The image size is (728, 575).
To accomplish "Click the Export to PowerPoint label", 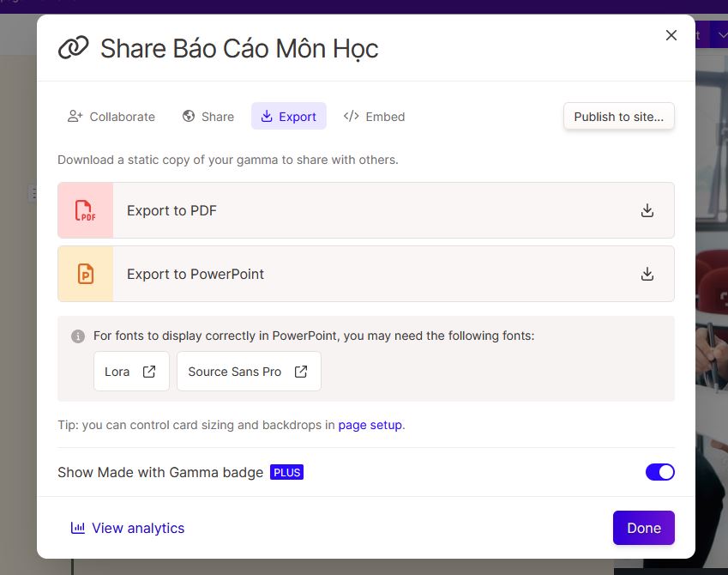I will (196, 274).
